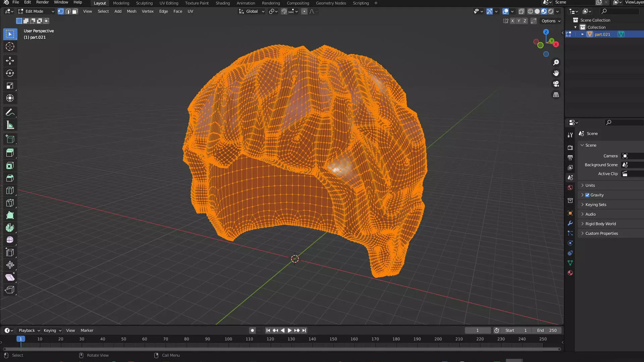Enable snapping magnet toggle
The height and width of the screenshot is (362, 644).
point(284,11)
